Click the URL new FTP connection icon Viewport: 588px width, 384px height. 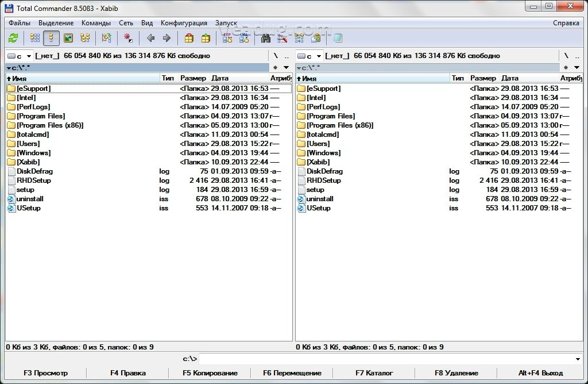pos(244,39)
